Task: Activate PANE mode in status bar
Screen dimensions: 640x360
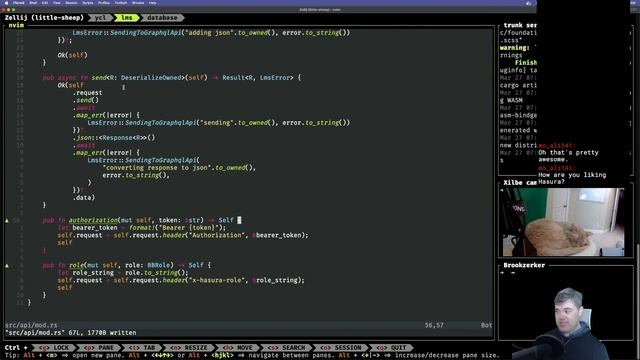Action: [x=100, y=348]
